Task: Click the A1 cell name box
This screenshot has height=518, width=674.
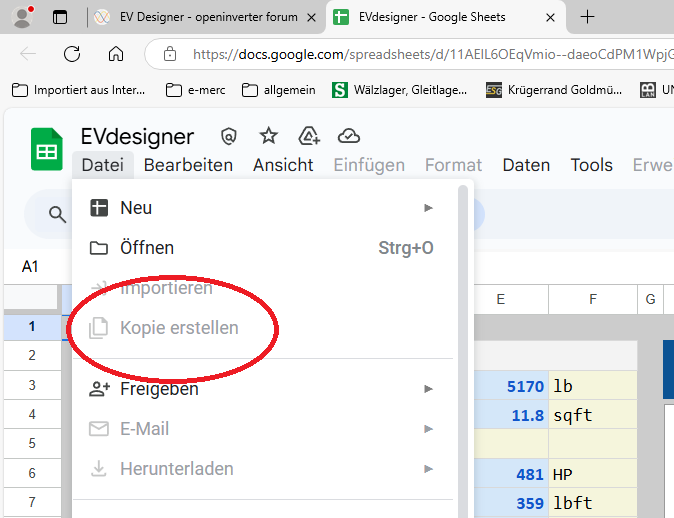Action: tap(30, 266)
